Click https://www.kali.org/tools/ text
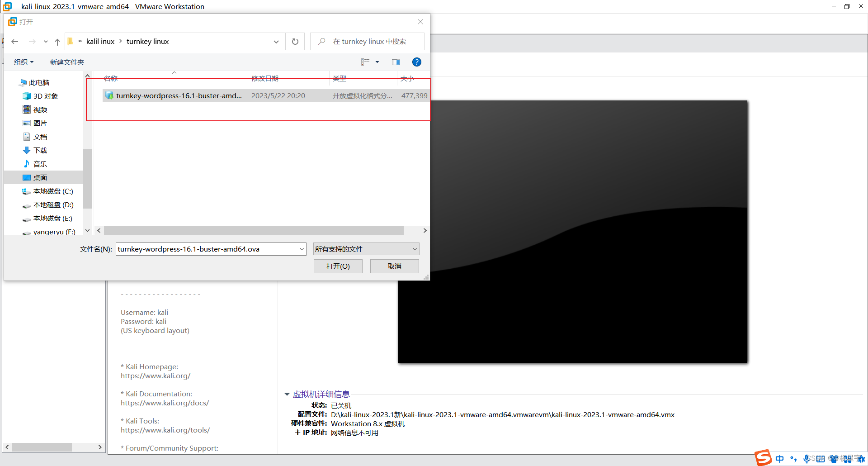This screenshot has height=466, width=868. tap(165, 430)
